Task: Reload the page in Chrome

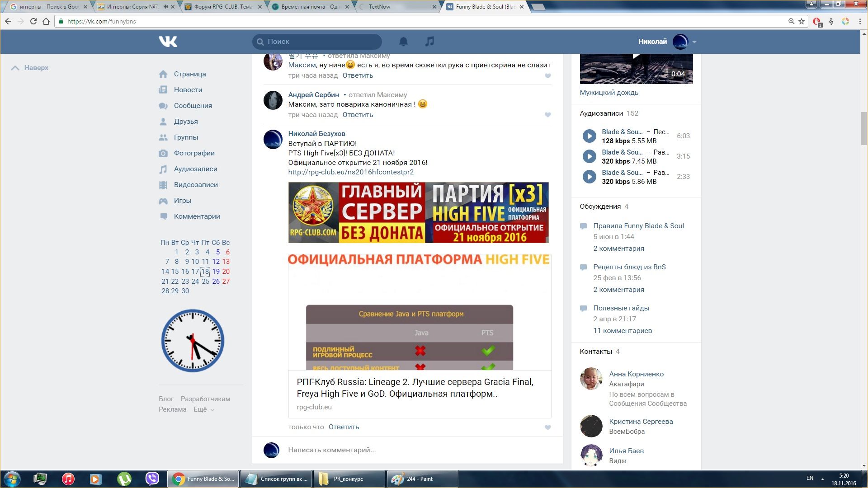Action: click(33, 21)
